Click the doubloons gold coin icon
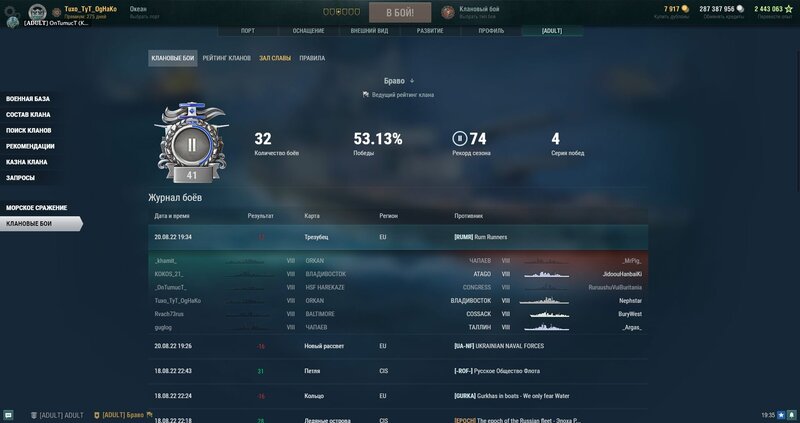 [685, 9]
